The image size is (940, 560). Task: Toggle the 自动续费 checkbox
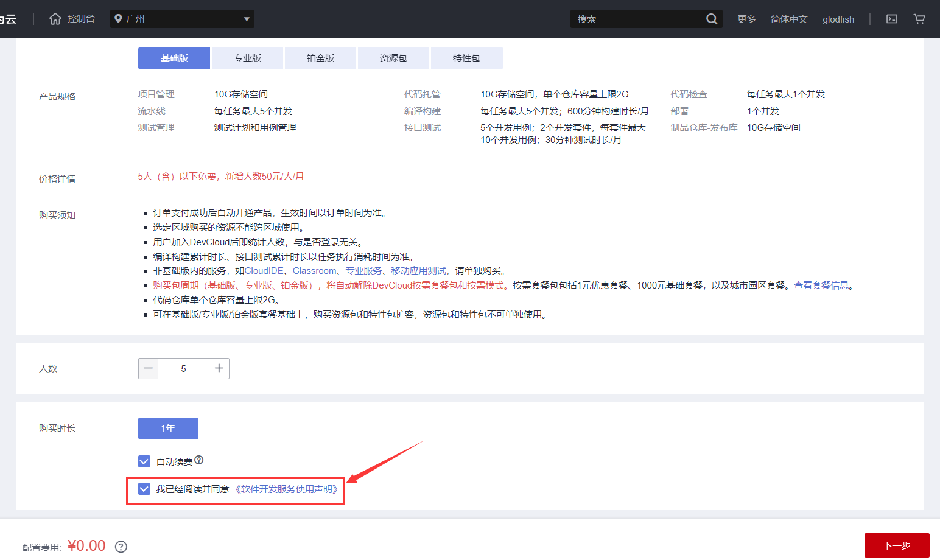[144, 461]
